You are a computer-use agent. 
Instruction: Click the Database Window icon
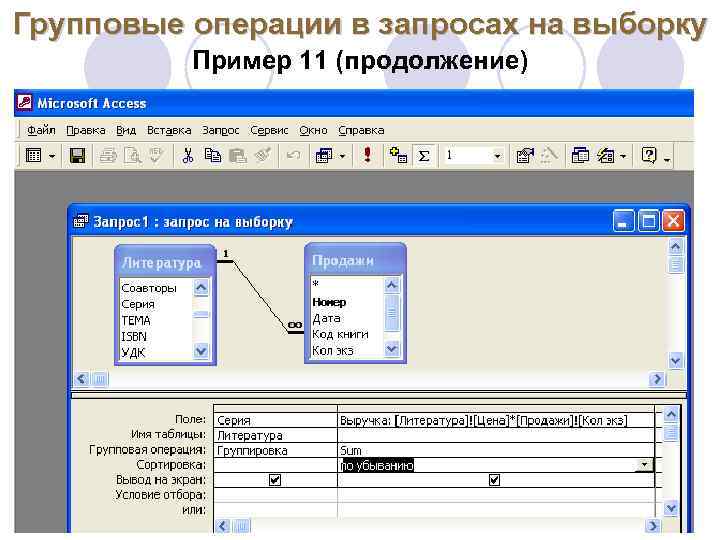[580, 156]
